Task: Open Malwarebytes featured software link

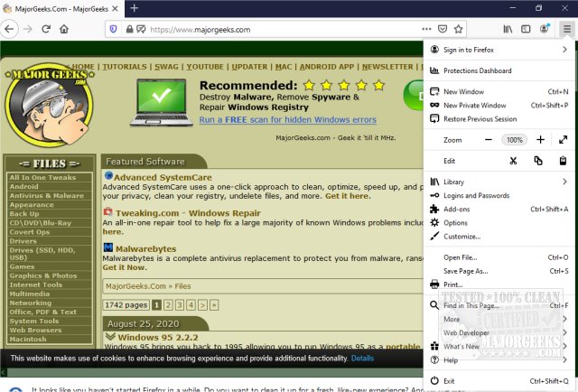Action: click(145, 249)
